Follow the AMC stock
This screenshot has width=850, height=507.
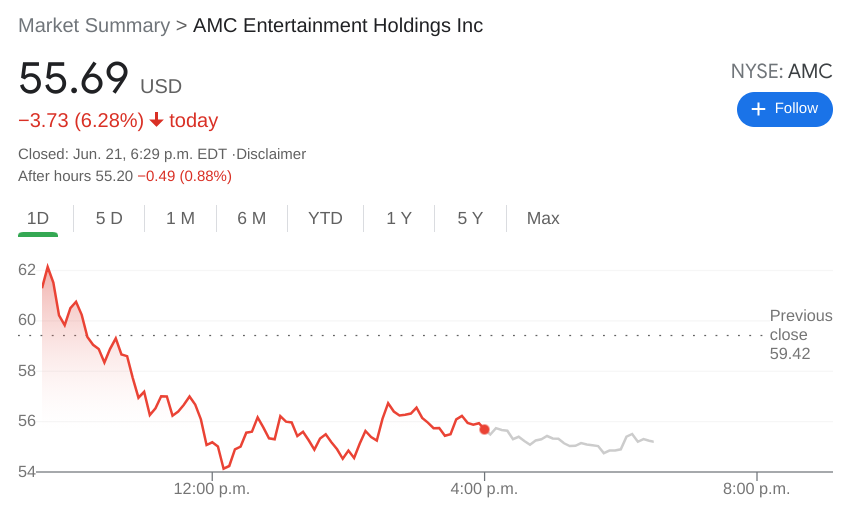click(785, 109)
